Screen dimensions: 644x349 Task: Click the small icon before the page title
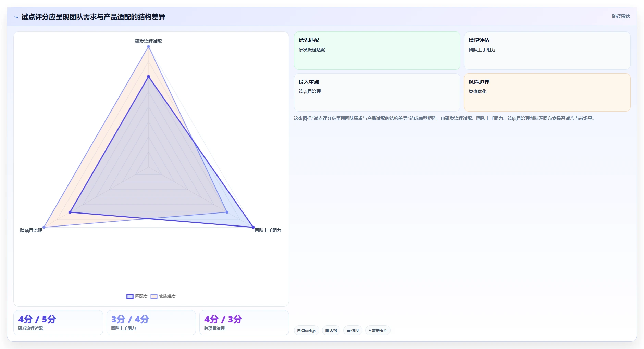tap(16, 17)
